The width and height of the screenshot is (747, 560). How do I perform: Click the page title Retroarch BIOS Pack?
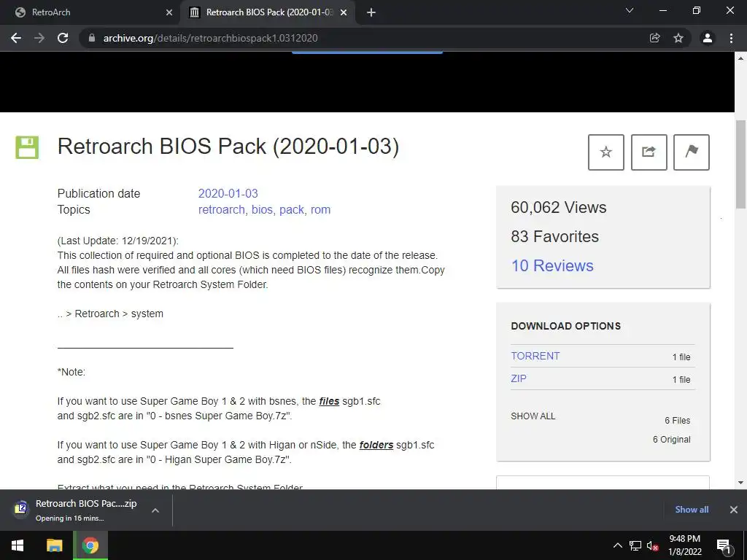(228, 146)
